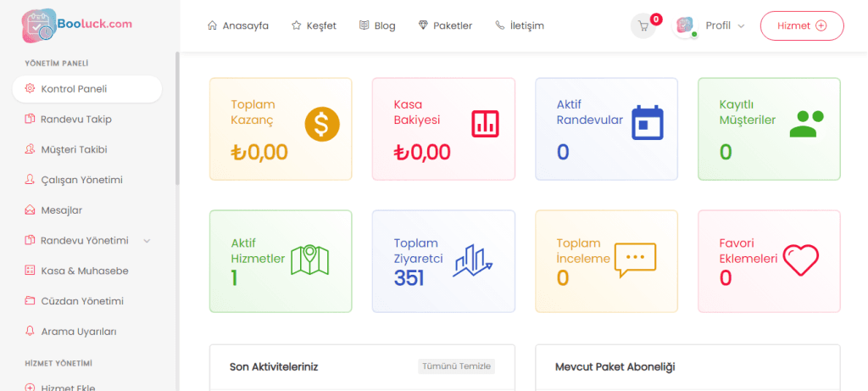
Task: Click the profile avatar picture
Action: point(685,25)
